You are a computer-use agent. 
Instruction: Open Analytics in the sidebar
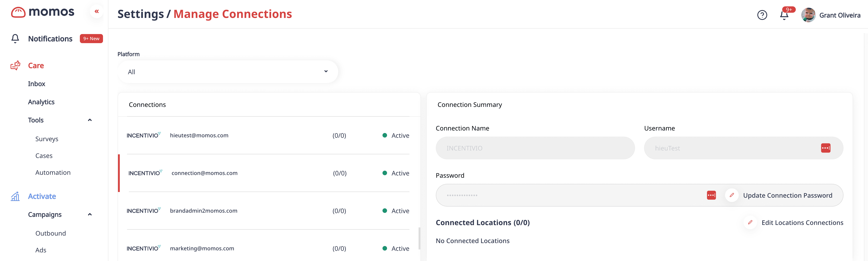pyautogui.click(x=41, y=102)
